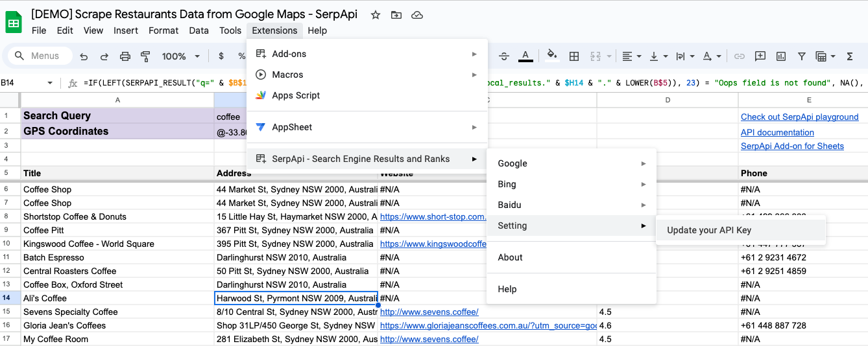This screenshot has width=868, height=346.
Task: Click the Add-ons icon
Action: (261, 54)
